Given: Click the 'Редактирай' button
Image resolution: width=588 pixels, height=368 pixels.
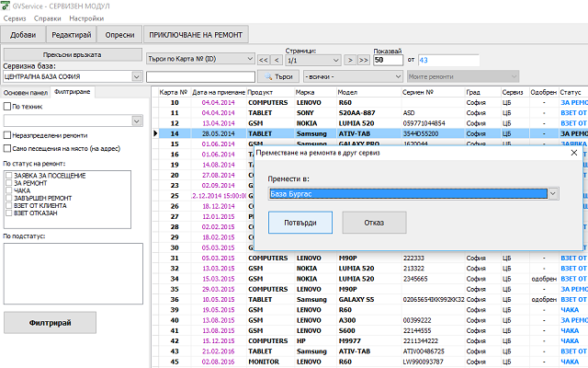Looking at the screenshot, I should tap(72, 35).
